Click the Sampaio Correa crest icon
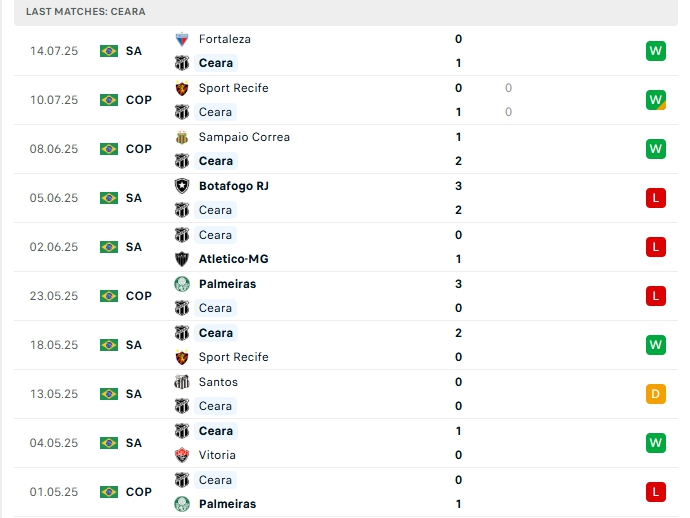The width and height of the screenshot is (690, 518). click(182, 137)
